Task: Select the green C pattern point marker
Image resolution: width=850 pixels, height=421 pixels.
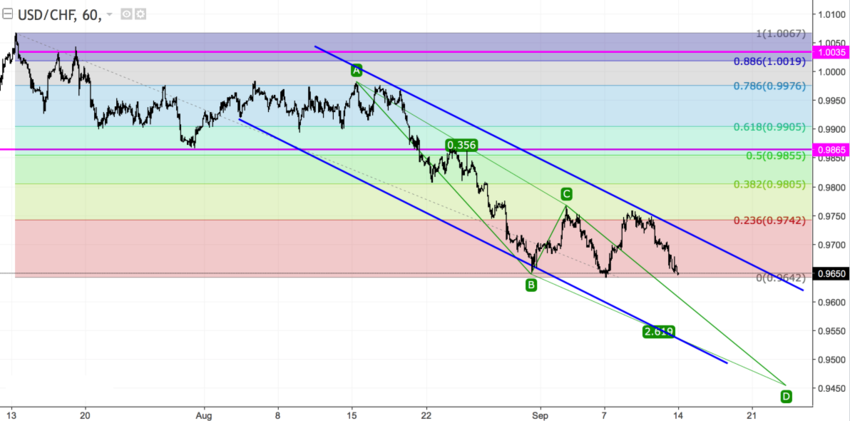Action: [x=566, y=194]
